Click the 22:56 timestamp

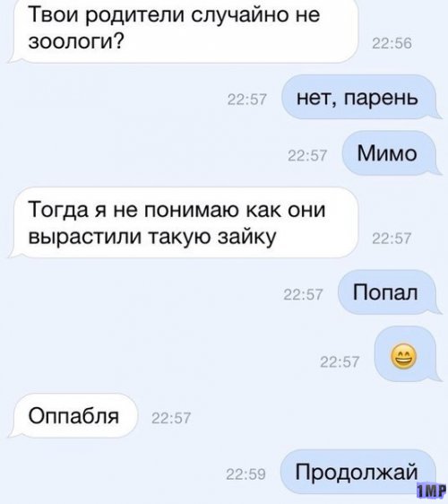point(392,44)
